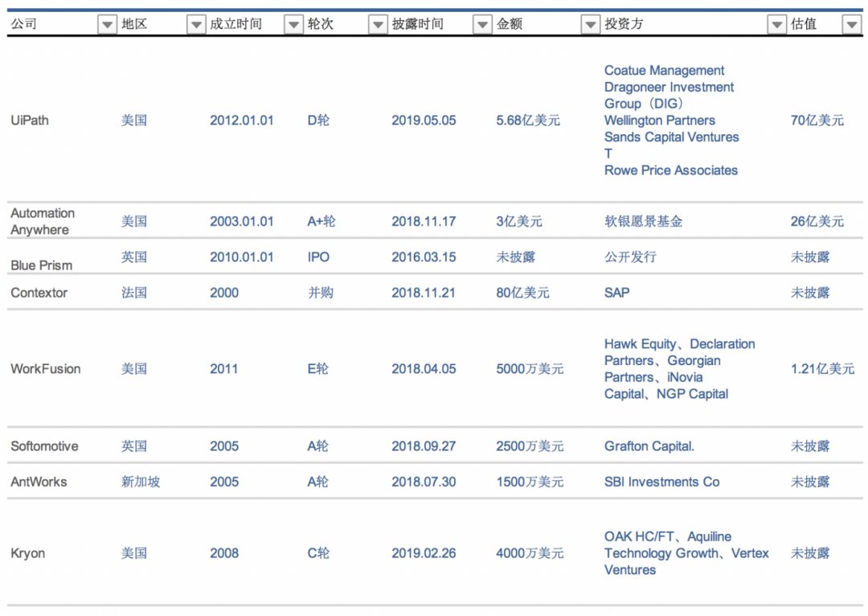Image resolution: width=868 pixels, height=616 pixels.
Task: Click the 2018.07.30 disclosure date cell
Action: click(x=424, y=482)
